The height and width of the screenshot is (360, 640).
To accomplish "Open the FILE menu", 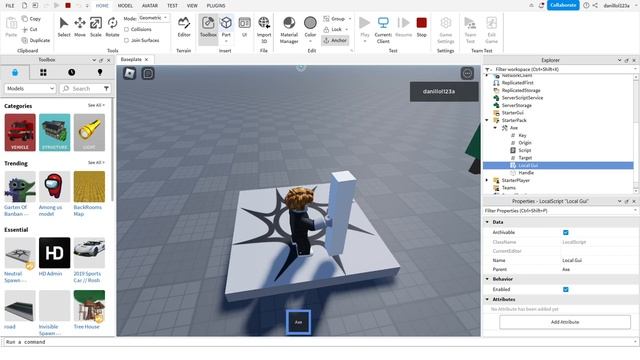I will [10, 6].
